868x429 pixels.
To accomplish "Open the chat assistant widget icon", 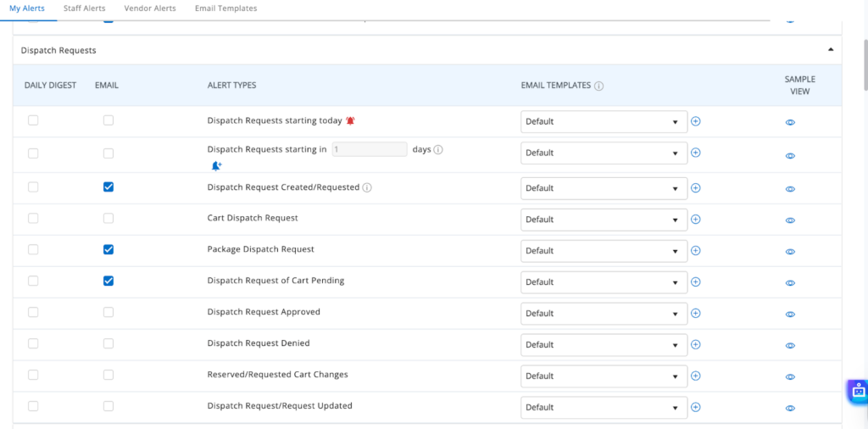I will pos(858,391).
